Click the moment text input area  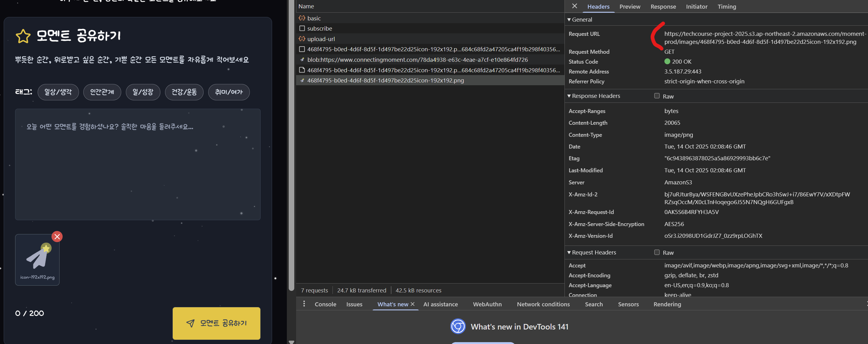(x=138, y=164)
